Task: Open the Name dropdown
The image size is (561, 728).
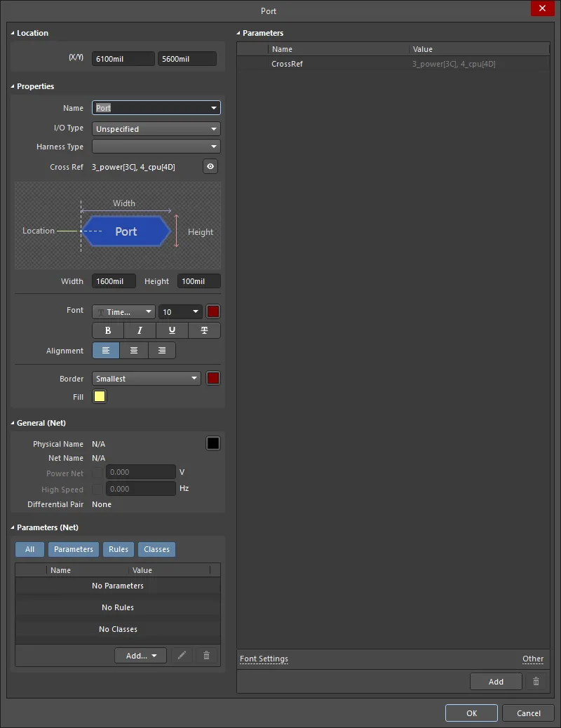Action: pyautogui.click(x=214, y=108)
